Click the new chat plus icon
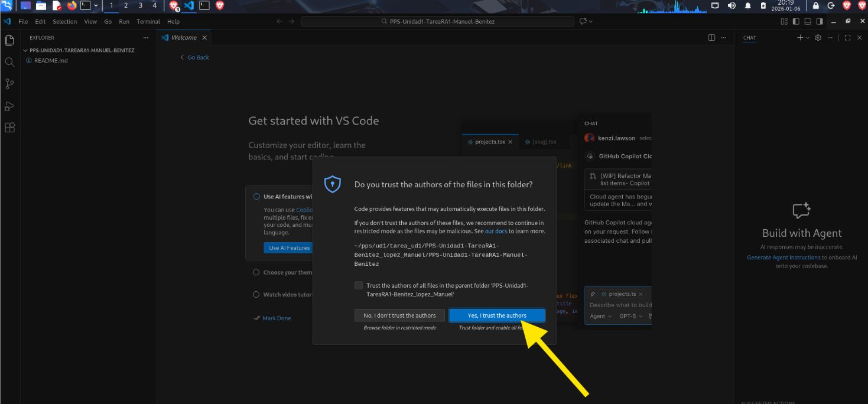Viewport: 868px width, 404px height. [800, 37]
